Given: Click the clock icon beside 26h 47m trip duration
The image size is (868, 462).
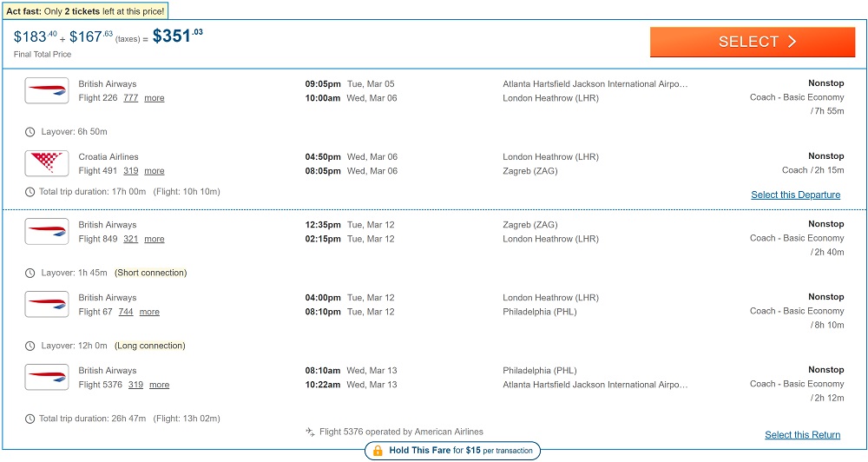Looking at the screenshot, I should [x=30, y=419].
